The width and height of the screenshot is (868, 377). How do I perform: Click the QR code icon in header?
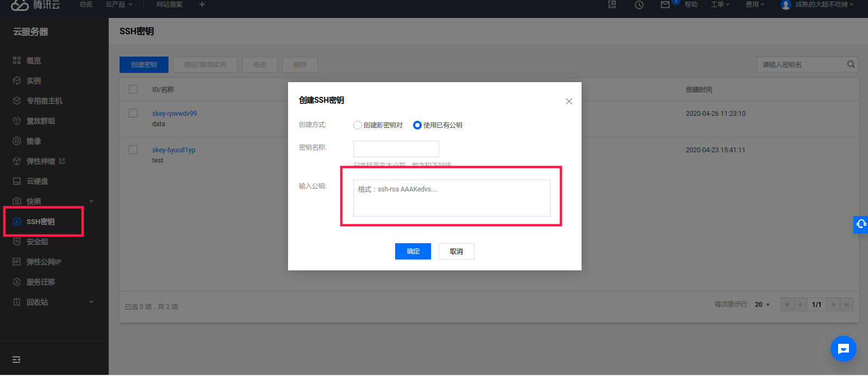click(612, 4)
